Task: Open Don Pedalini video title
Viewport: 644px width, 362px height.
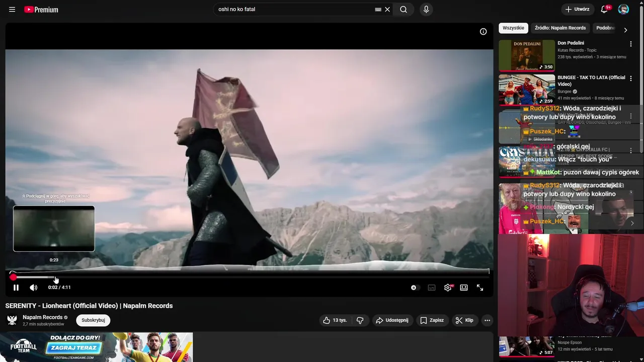Action: click(x=571, y=43)
